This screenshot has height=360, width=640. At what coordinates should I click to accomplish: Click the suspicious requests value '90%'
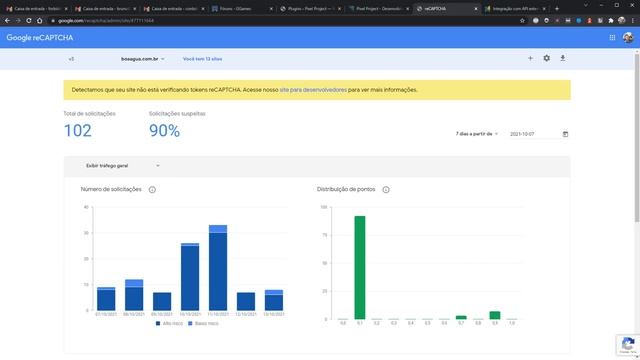[164, 131]
